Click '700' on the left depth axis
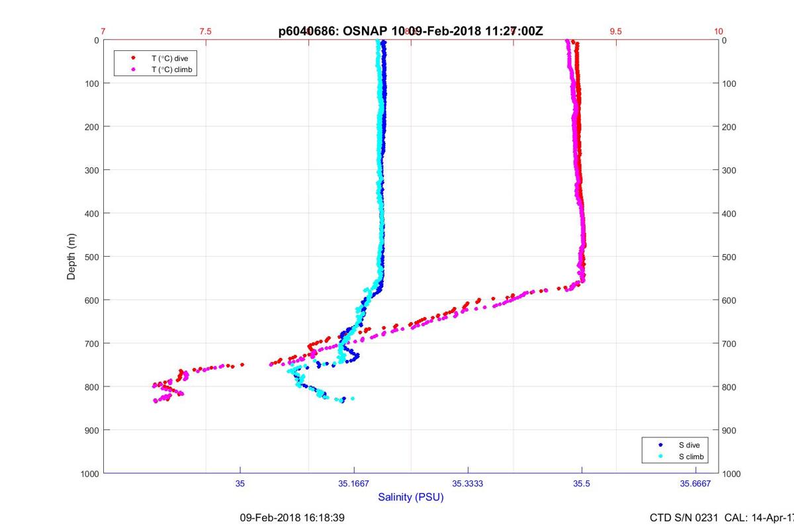The width and height of the screenshot is (794, 532). pyautogui.click(x=91, y=343)
